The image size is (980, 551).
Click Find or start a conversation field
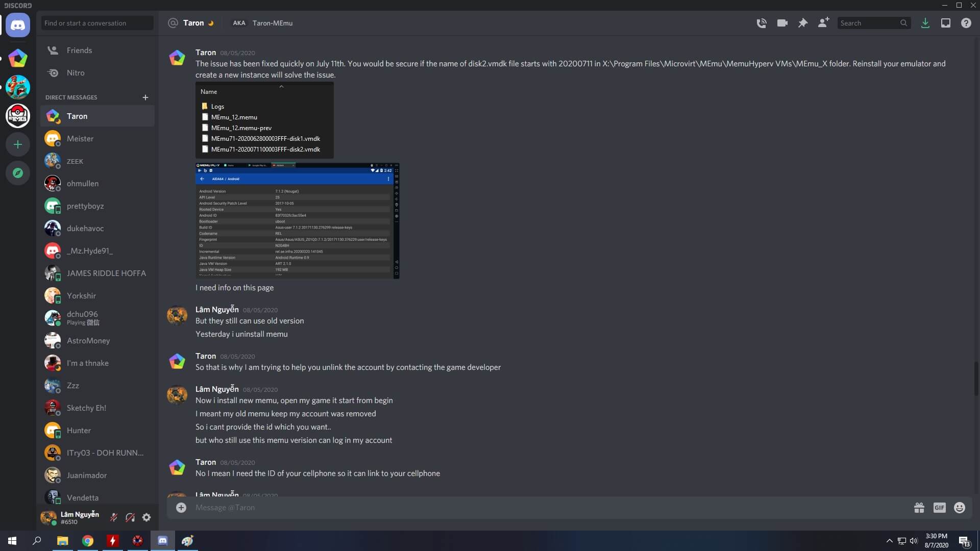(97, 23)
